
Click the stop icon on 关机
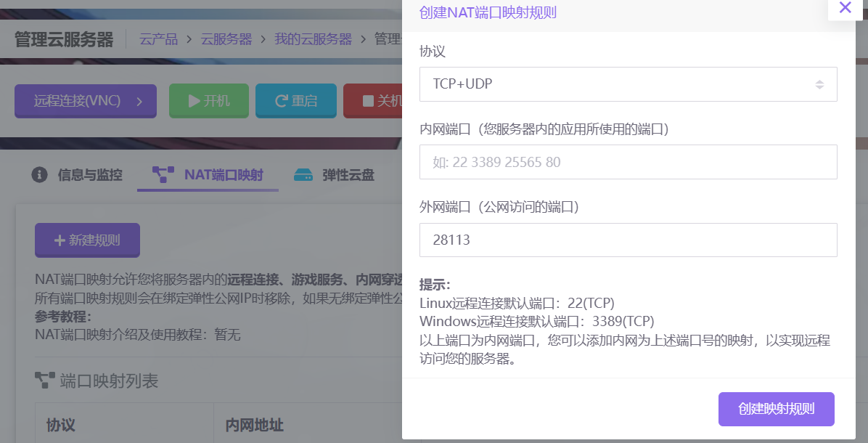[368, 101]
